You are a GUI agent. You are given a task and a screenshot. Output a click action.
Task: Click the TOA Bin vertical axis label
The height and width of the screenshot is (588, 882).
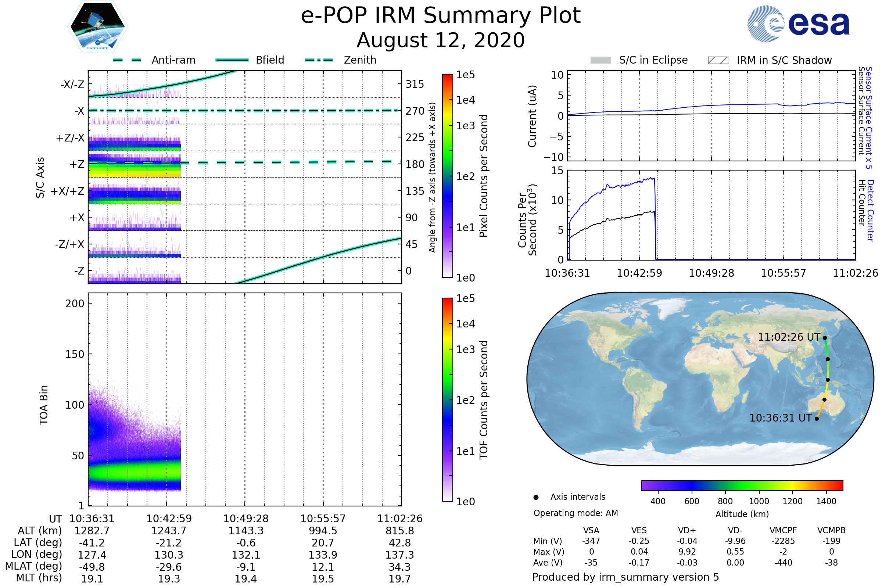pyautogui.click(x=44, y=405)
